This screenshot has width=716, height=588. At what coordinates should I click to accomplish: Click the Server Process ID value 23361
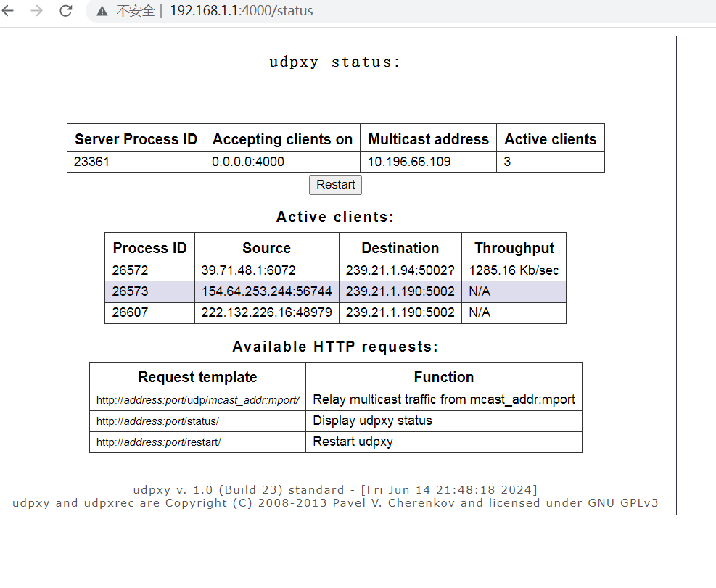tap(92, 162)
